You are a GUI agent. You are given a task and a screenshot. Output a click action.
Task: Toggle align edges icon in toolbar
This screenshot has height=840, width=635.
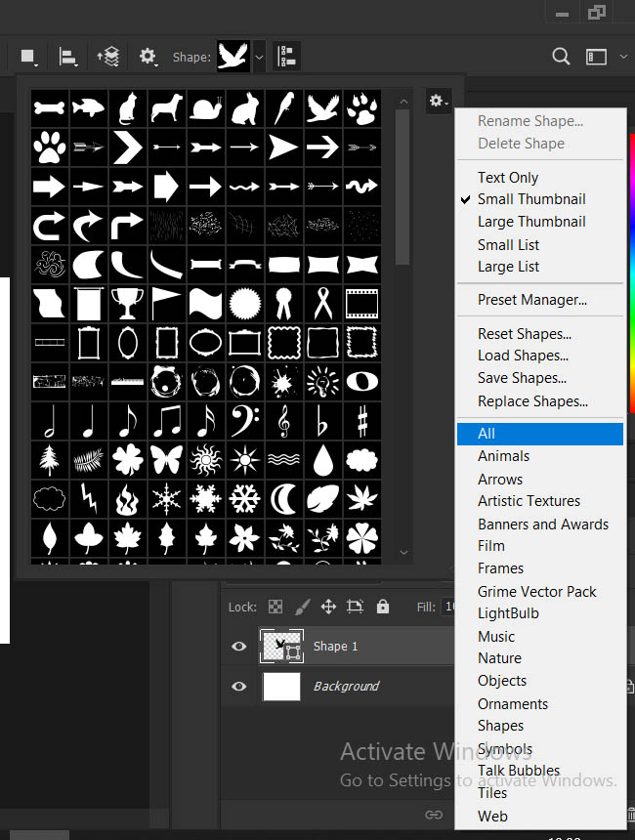[286, 57]
